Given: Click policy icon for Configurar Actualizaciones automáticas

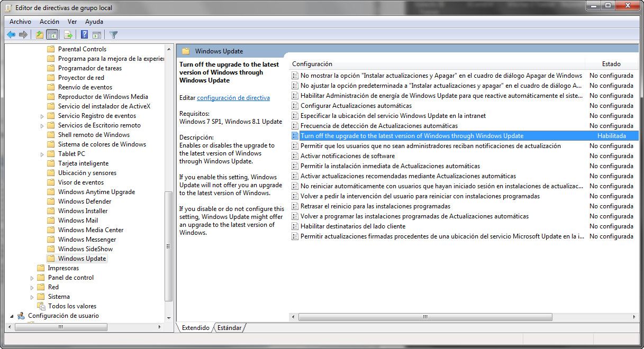Looking at the screenshot, I should pyautogui.click(x=295, y=106).
